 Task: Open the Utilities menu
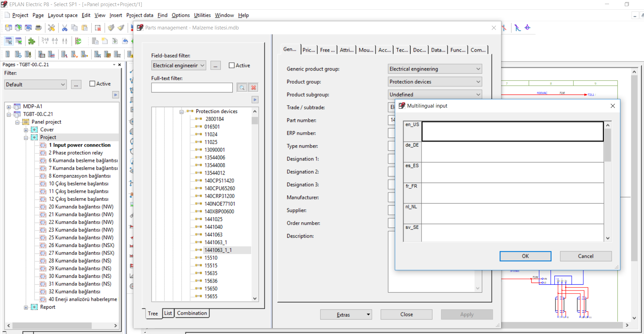click(202, 15)
